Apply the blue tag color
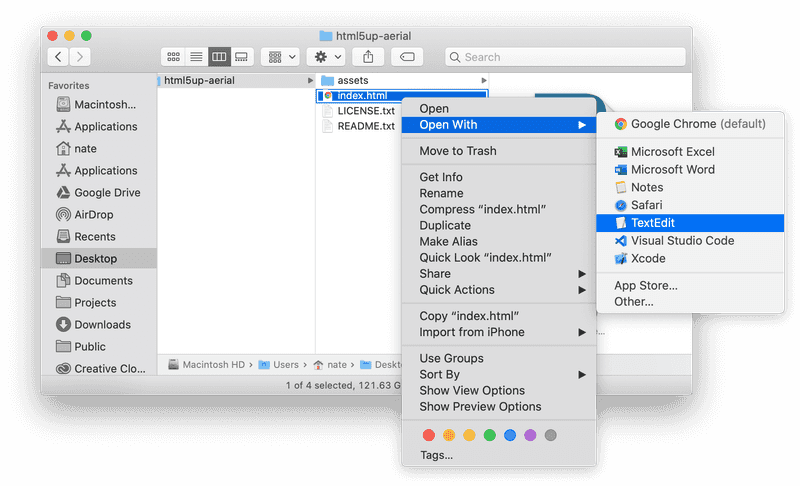Image resolution: width=800 pixels, height=486 pixels. 510,435
